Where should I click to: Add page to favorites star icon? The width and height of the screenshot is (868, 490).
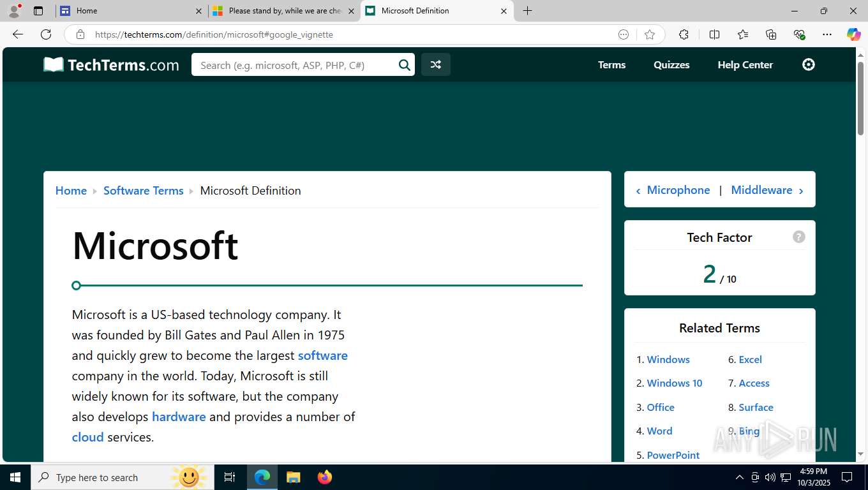tap(650, 34)
